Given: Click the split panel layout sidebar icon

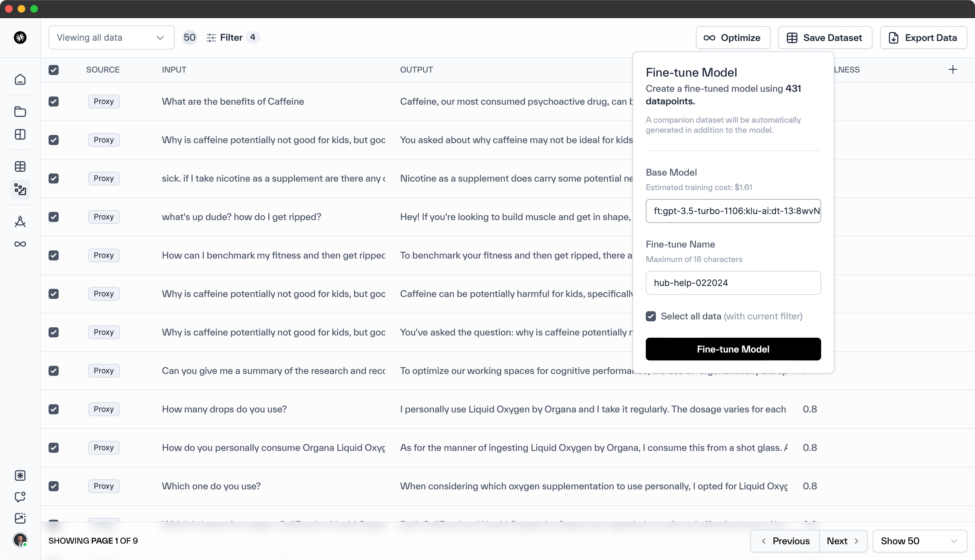Looking at the screenshot, I should tap(20, 134).
